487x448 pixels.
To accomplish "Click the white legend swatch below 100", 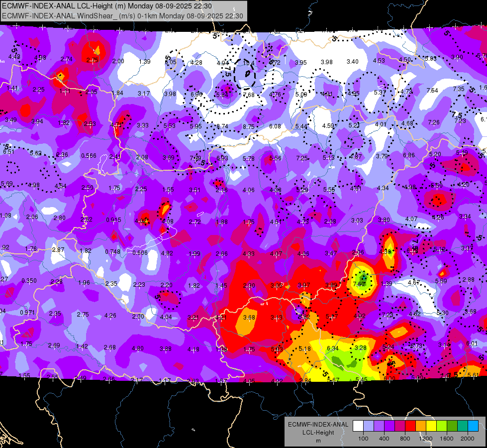I will click(358, 426).
